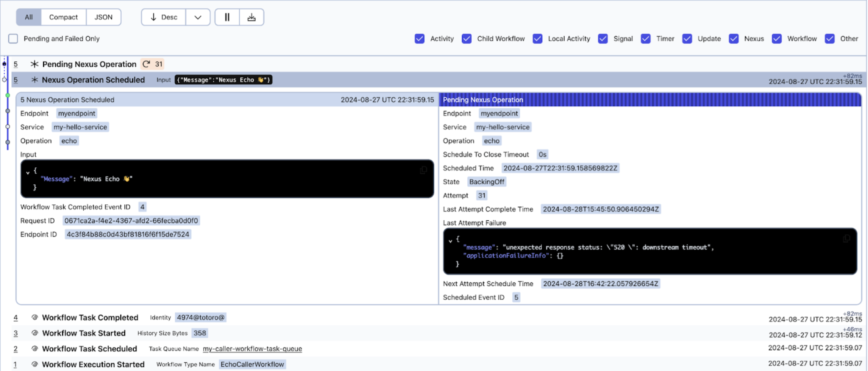This screenshot has width=868, height=371.
Task: Click the Desc sort direction button
Action: (164, 17)
